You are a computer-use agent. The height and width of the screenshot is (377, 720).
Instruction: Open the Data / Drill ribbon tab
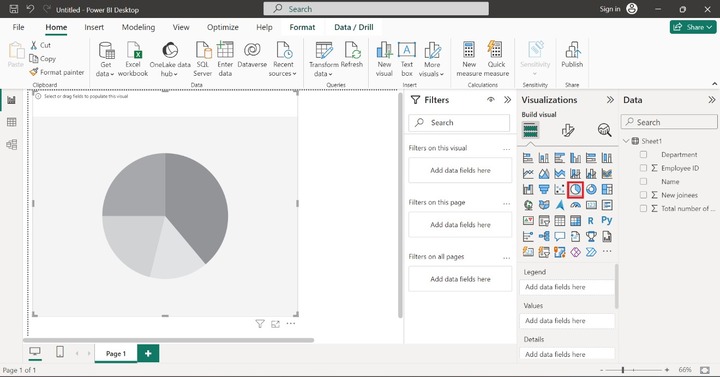pos(354,27)
